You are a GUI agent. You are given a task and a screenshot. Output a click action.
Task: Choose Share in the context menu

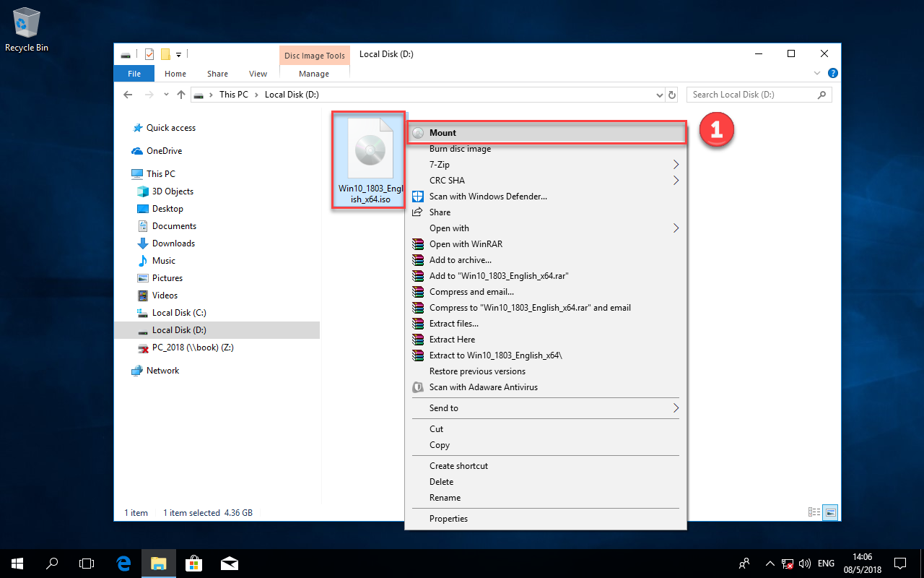coord(546,212)
